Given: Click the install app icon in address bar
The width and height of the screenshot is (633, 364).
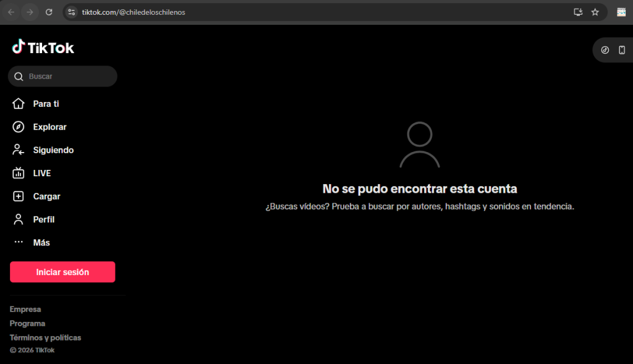Looking at the screenshot, I should click(578, 12).
